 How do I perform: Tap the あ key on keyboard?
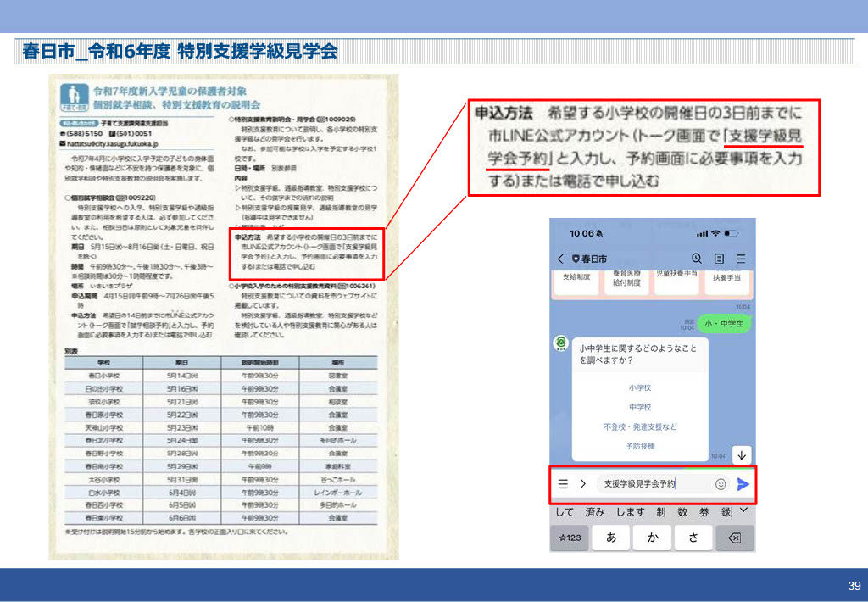(x=611, y=538)
